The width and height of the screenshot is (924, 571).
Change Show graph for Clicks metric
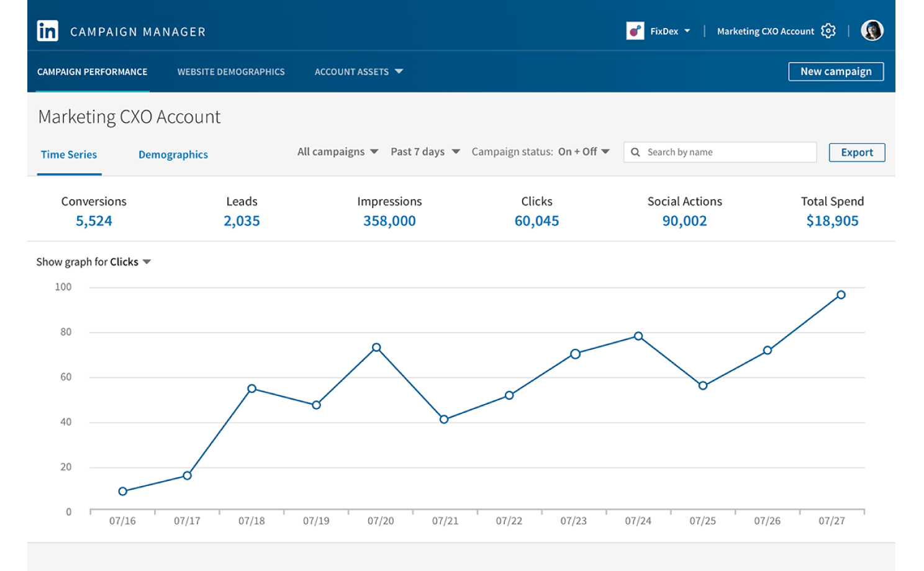point(94,262)
